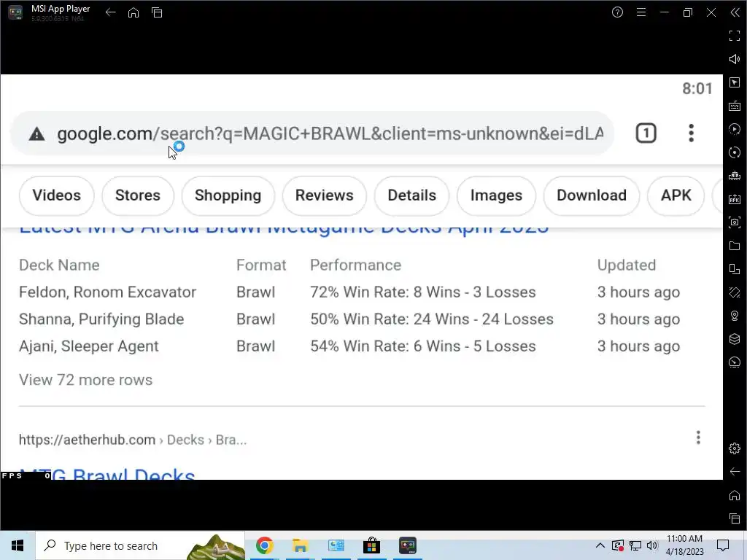Image resolution: width=747 pixels, height=560 pixels.
Task: Expand View 72 more rows
Action: (86, 380)
